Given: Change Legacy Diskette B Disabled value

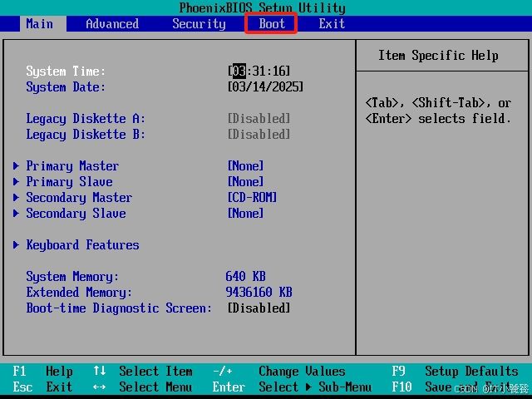Looking at the screenshot, I should click(x=259, y=135).
